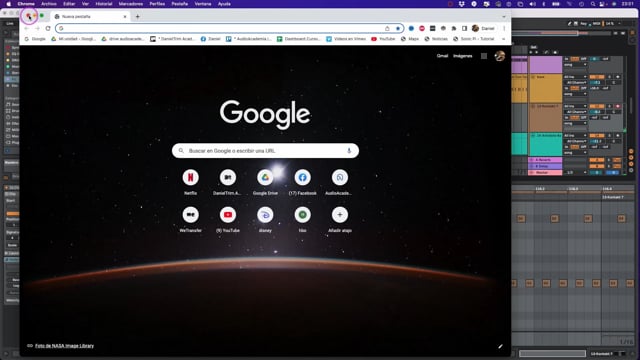Arm the Bass track in Ableton

(x=618, y=77)
